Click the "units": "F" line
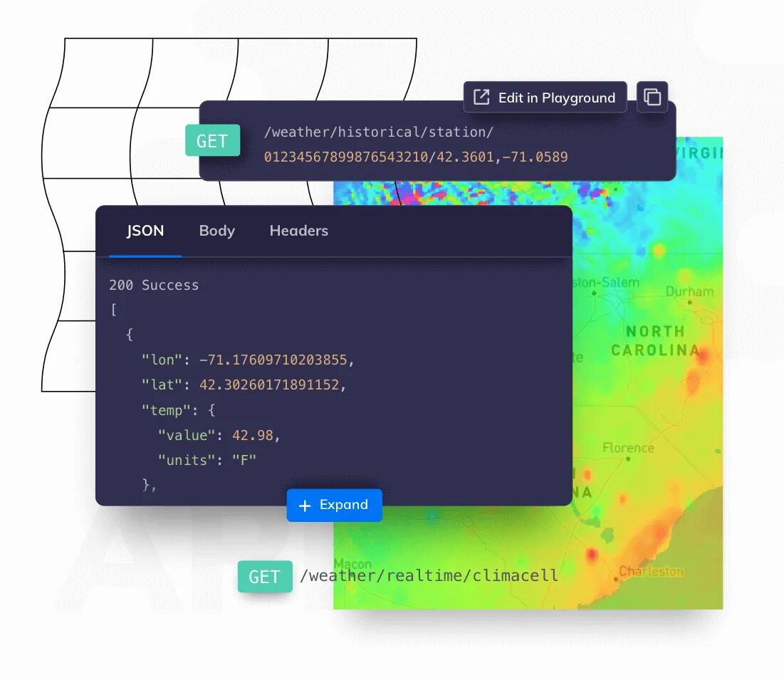This screenshot has width=784, height=680. tap(207, 460)
